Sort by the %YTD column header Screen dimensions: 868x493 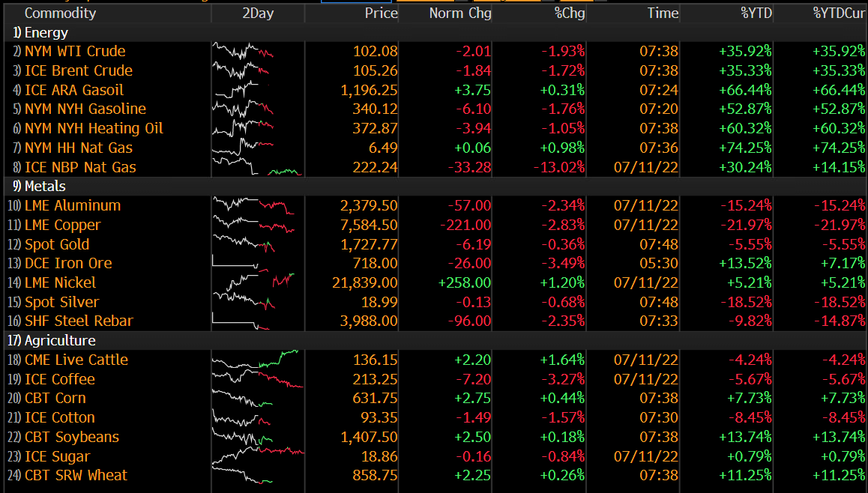[756, 13]
